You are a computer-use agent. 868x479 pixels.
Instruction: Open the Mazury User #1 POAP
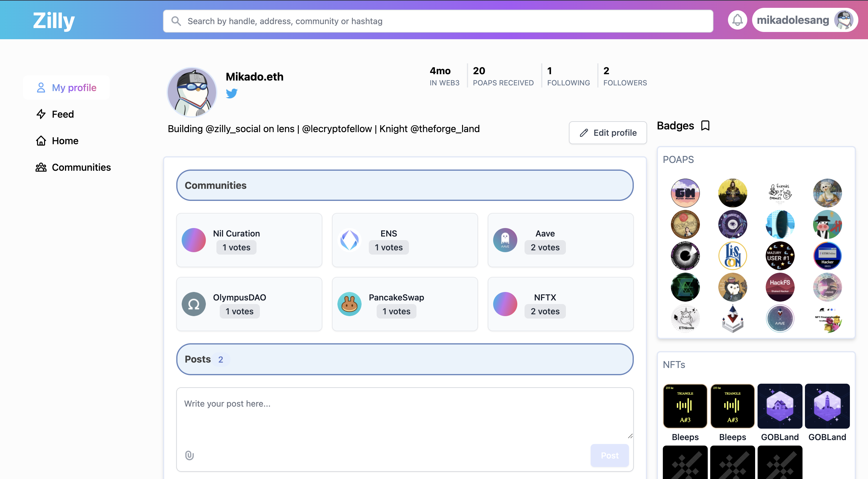tap(780, 256)
